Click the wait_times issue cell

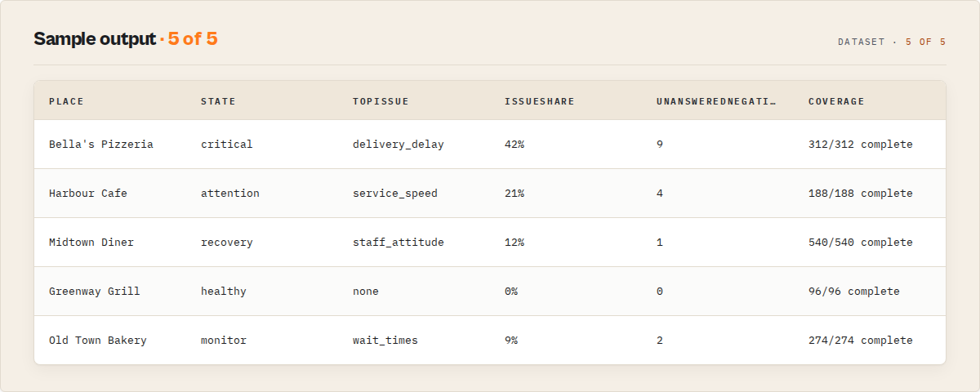tap(385, 341)
